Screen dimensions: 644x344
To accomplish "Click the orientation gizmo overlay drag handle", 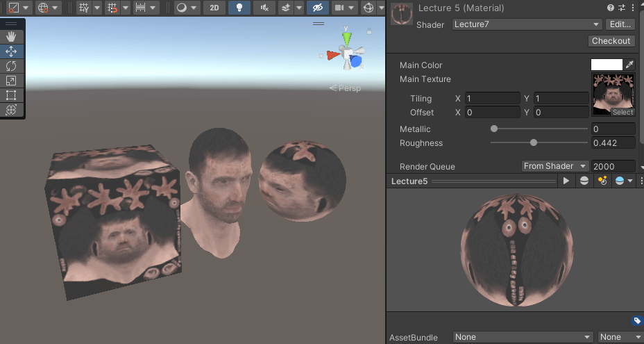I will pos(319,24).
